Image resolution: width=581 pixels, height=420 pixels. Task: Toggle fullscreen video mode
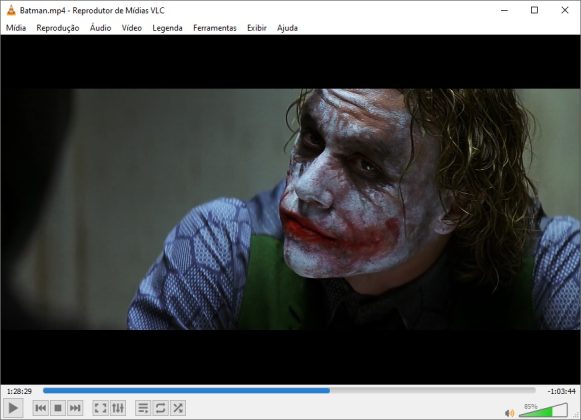pos(100,408)
